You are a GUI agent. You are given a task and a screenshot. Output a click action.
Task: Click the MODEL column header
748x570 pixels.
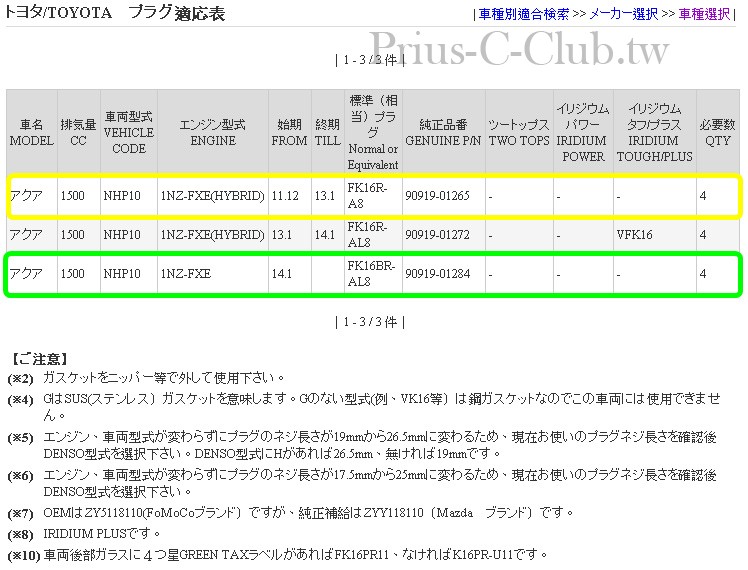point(31,132)
